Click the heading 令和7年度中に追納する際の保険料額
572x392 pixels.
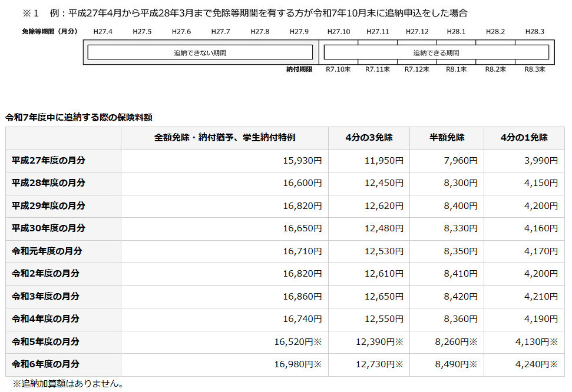pos(79,117)
